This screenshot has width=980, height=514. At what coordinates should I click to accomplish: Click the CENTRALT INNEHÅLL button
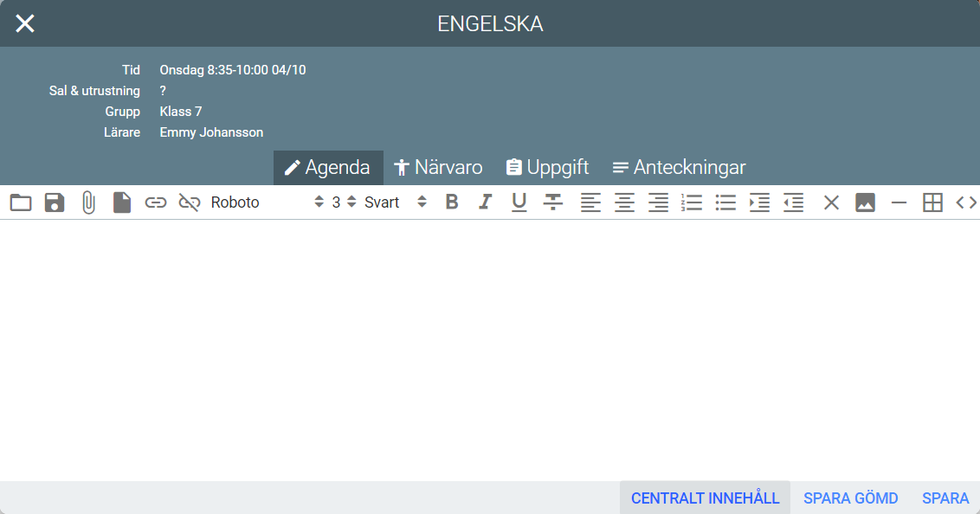[705, 498]
